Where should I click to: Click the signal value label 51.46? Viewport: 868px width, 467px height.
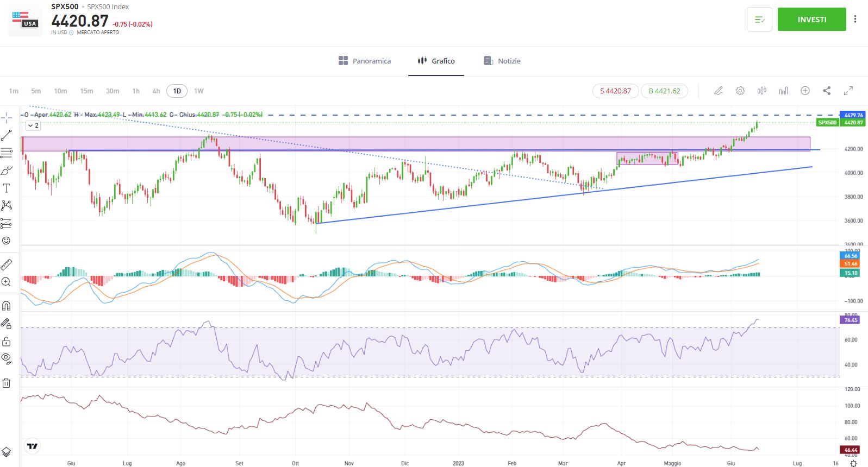pos(851,264)
